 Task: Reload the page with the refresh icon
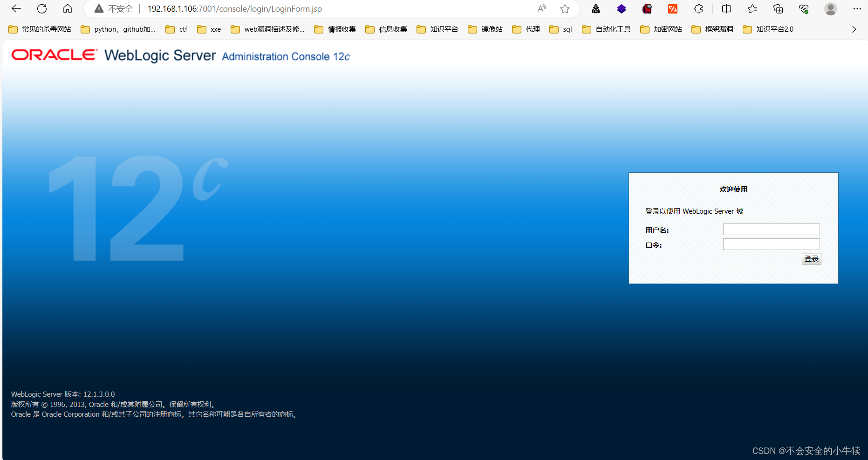click(42, 9)
